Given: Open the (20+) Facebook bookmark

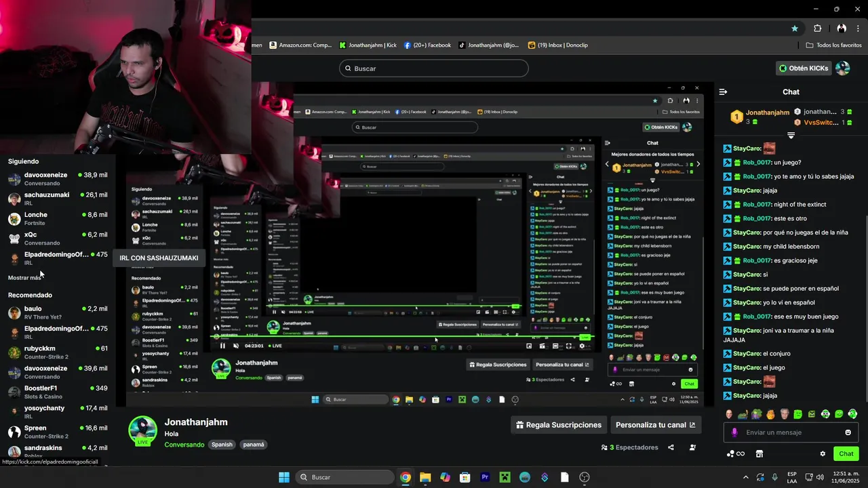Looking at the screenshot, I should (x=427, y=45).
